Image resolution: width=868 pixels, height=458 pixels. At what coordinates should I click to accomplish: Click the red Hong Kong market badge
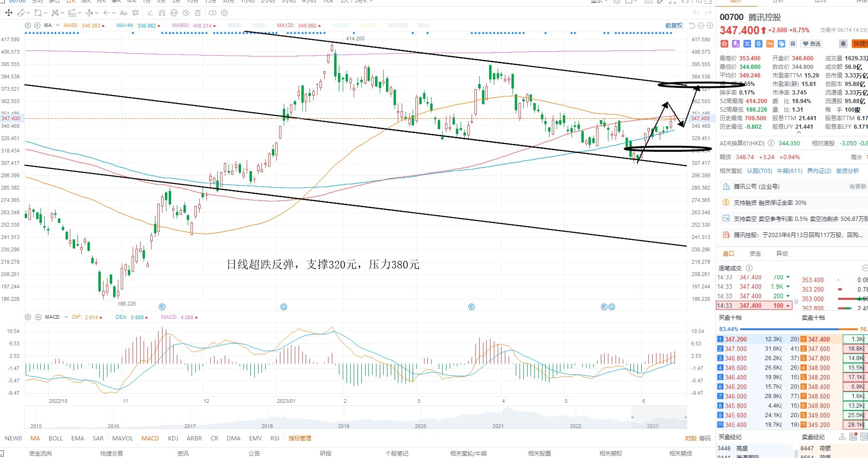point(724,44)
